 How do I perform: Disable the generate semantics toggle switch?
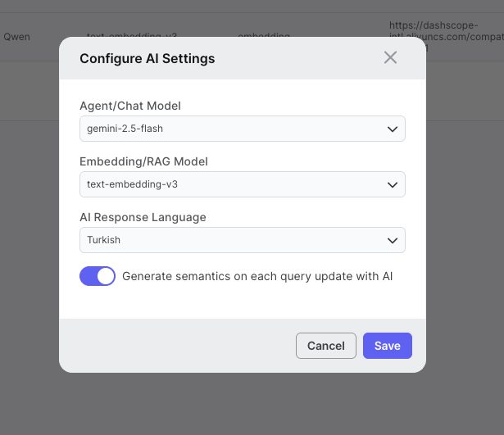click(98, 276)
